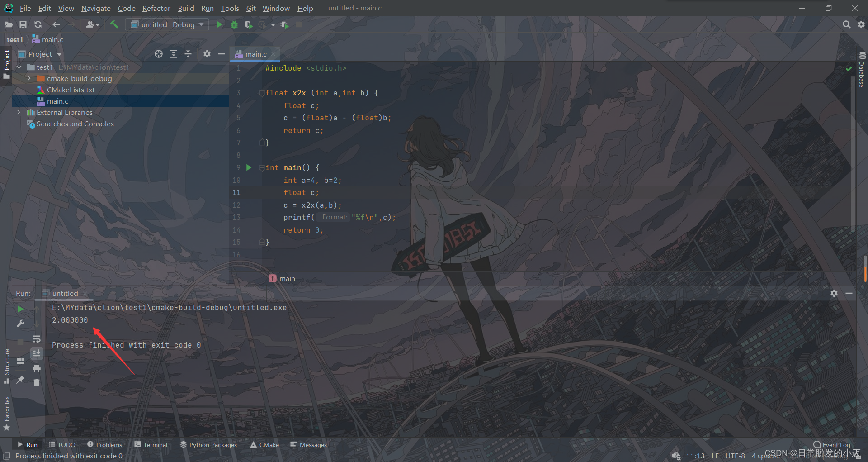Screen dimensions: 868x462
Task: Open IDE settings gear at top right
Action: point(861,24)
